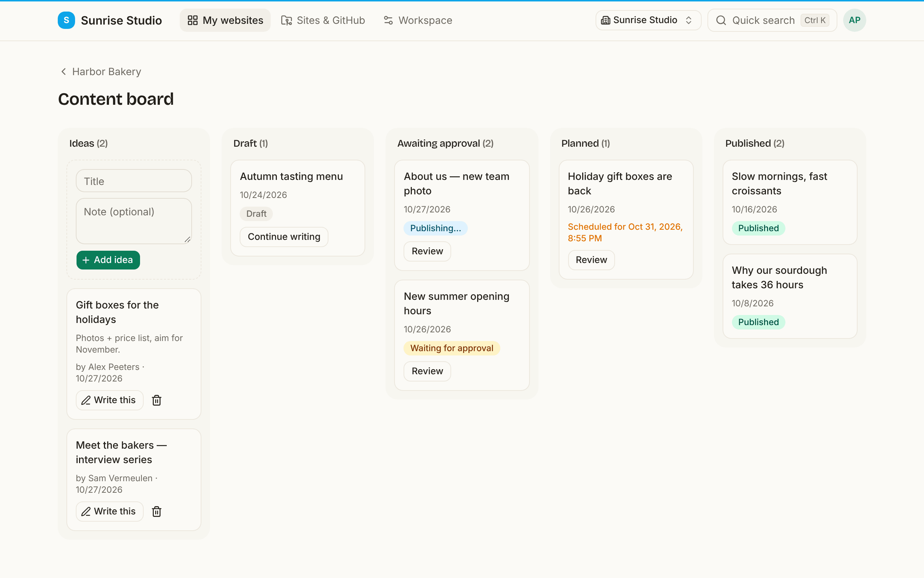Image resolution: width=924 pixels, height=578 pixels.
Task: Click date 10/24/2026 on Autumn card
Action: (263, 195)
